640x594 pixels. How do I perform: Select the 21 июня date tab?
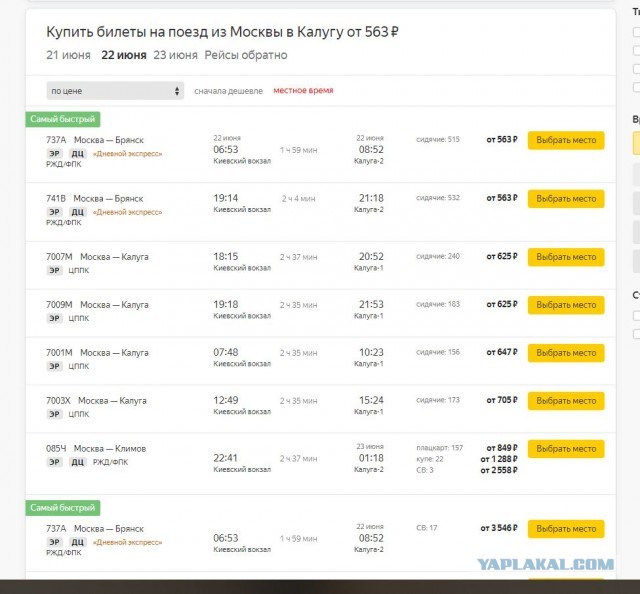(x=68, y=55)
